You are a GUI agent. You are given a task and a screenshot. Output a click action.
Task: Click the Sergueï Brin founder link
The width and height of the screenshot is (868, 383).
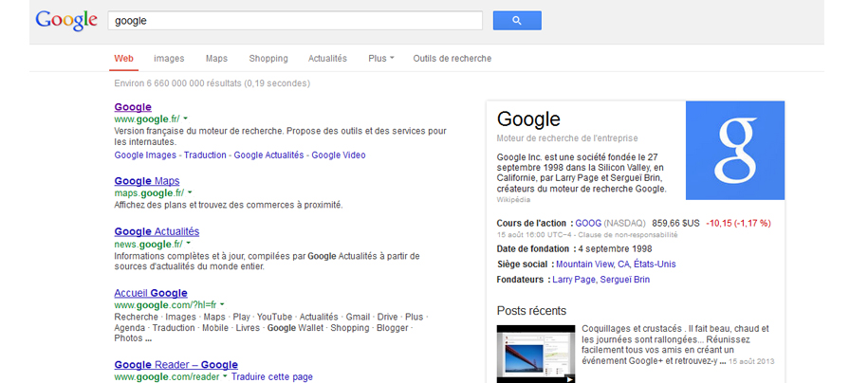(x=625, y=280)
